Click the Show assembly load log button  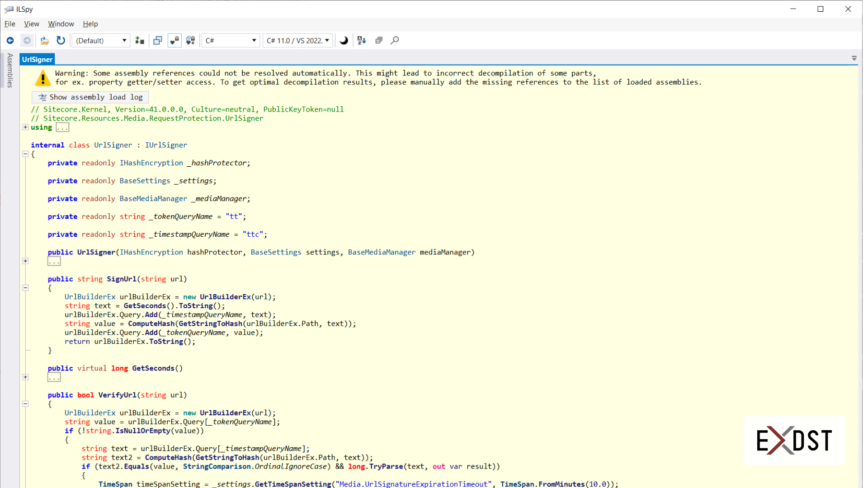click(x=90, y=97)
